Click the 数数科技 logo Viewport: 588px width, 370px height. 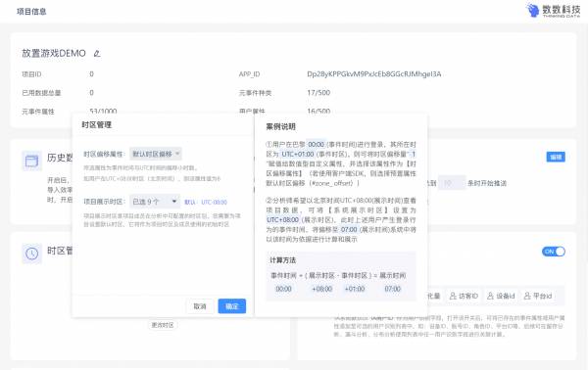tap(553, 11)
